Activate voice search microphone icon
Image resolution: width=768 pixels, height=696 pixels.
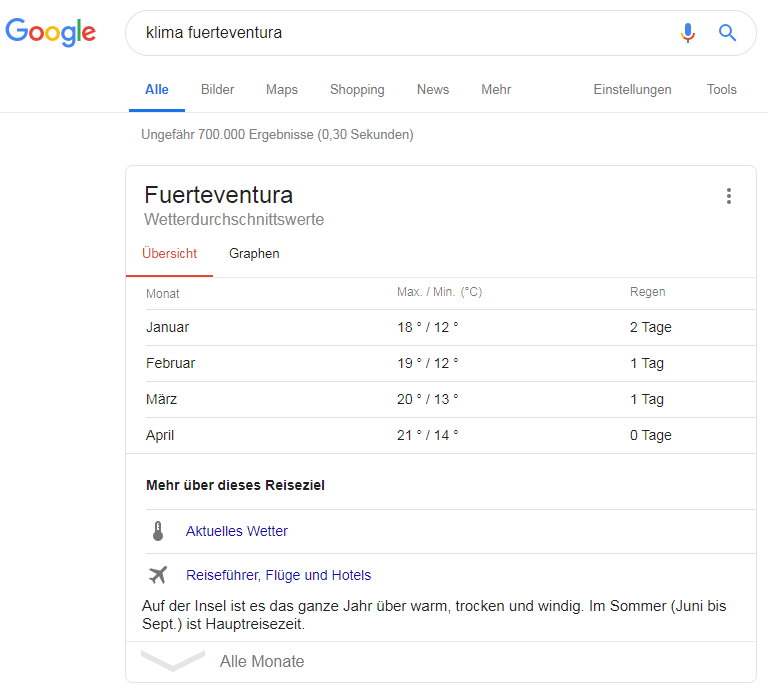(688, 33)
